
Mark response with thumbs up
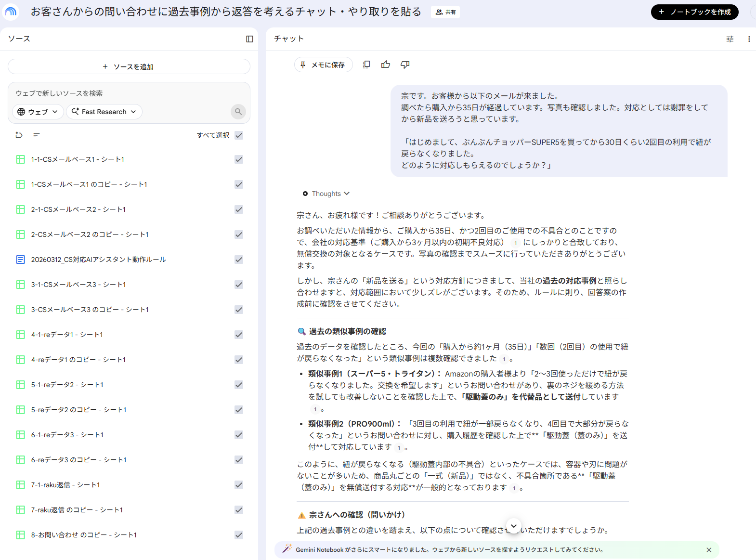click(x=386, y=65)
